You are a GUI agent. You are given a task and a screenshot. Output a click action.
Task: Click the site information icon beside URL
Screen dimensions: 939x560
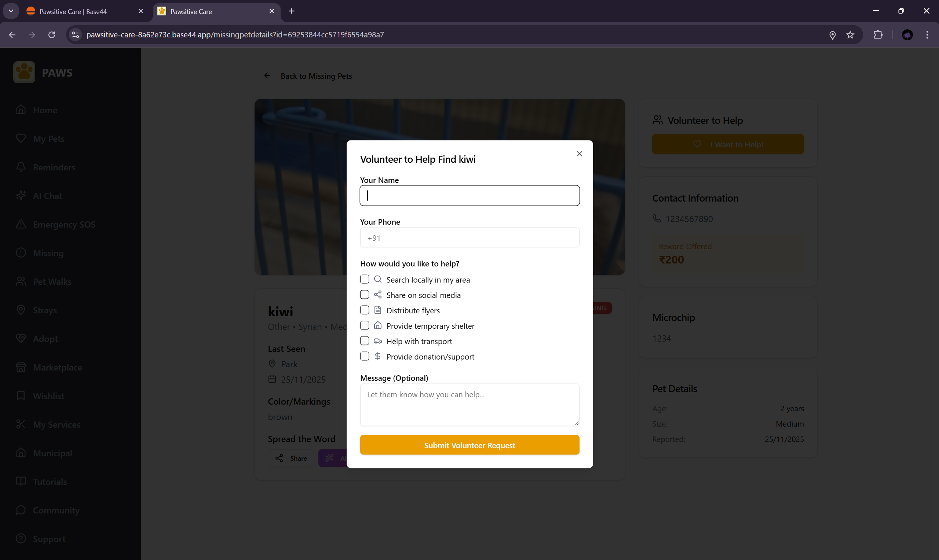coord(76,35)
